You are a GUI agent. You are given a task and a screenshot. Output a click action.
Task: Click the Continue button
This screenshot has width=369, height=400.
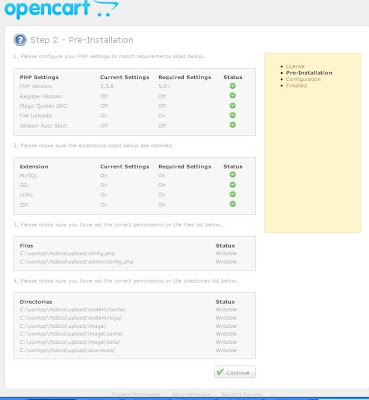coord(235,372)
